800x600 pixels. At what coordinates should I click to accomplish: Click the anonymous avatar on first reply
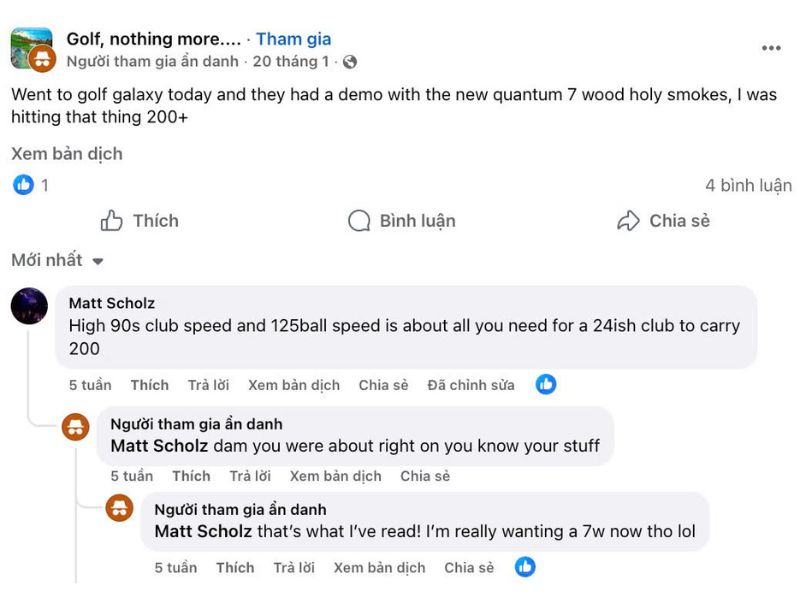pyautogui.click(x=76, y=427)
